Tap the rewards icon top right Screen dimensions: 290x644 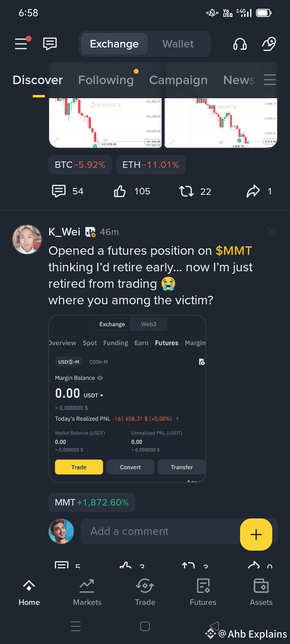[269, 44]
